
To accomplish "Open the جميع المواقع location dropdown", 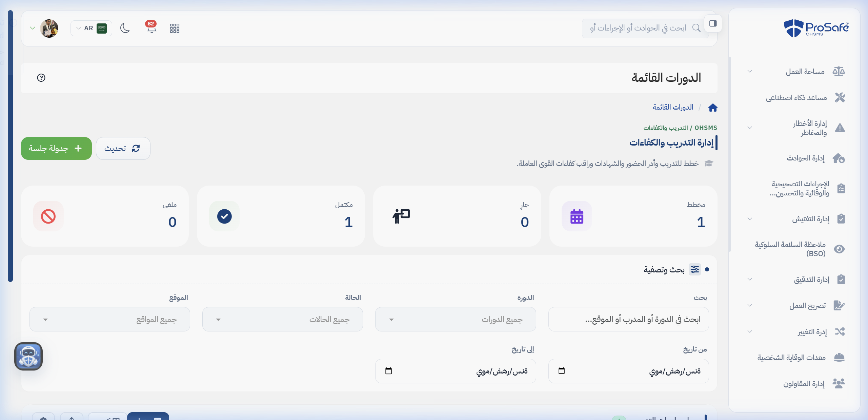I will (110, 319).
